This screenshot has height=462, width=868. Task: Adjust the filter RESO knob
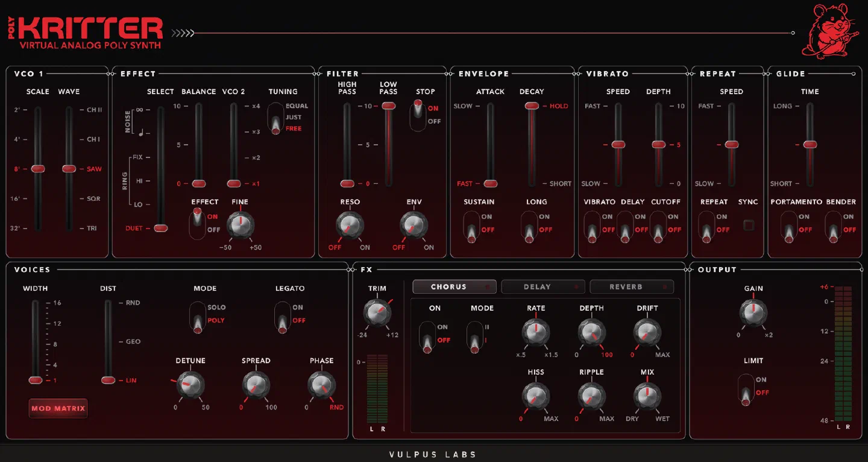pyautogui.click(x=350, y=226)
